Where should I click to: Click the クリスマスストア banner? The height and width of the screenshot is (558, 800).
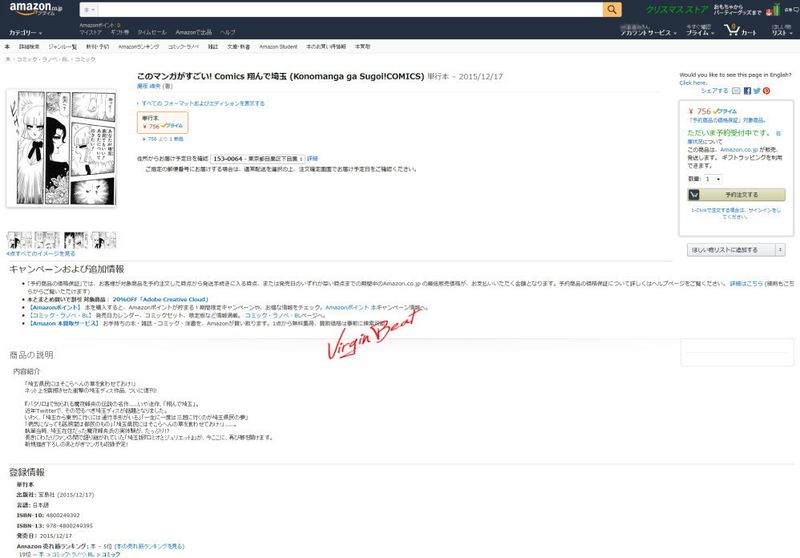pos(677,10)
